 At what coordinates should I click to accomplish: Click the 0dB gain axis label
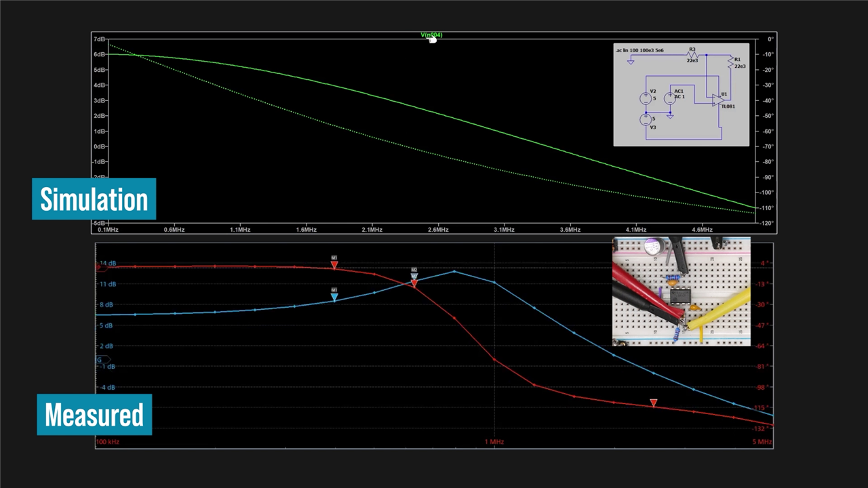(99, 146)
